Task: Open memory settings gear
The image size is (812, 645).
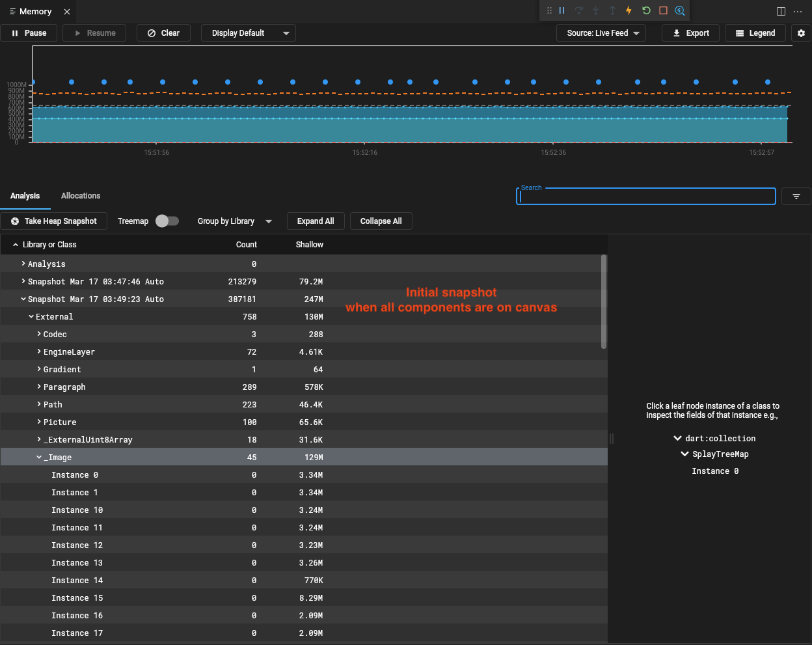Action: tap(801, 33)
